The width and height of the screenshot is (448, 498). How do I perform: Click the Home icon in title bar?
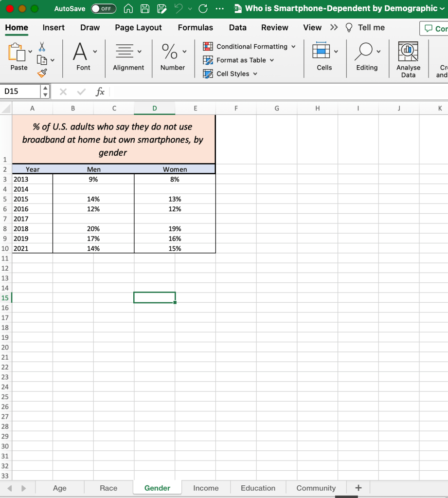(x=129, y=9)
